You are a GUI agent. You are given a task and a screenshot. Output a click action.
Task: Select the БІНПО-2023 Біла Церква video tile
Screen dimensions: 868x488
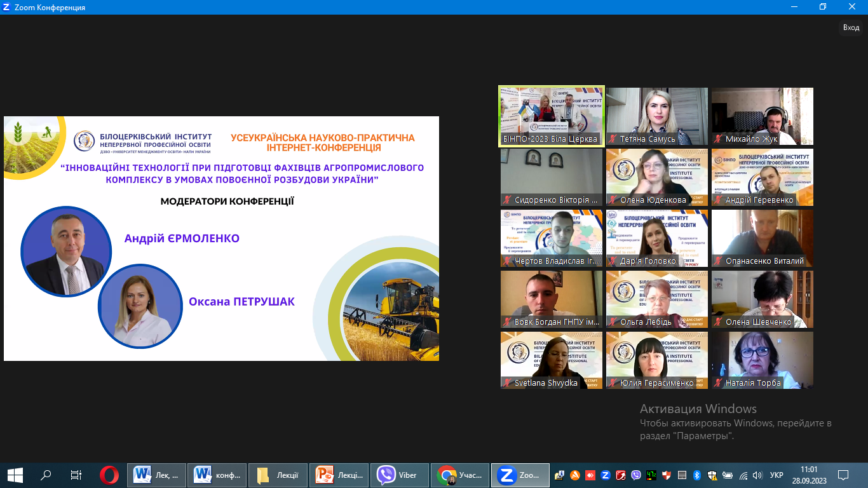coord(551,116)
